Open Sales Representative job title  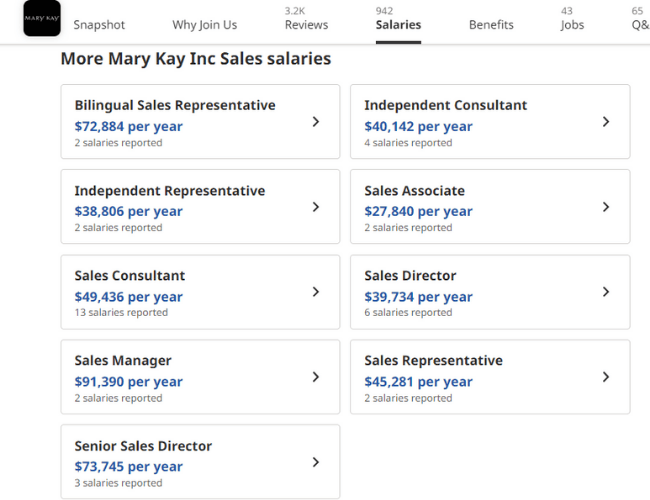pyautogui.click(x=434, y=361)
